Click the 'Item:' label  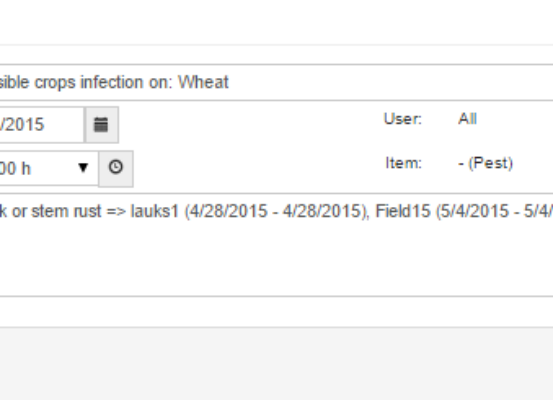pos(403,163)
